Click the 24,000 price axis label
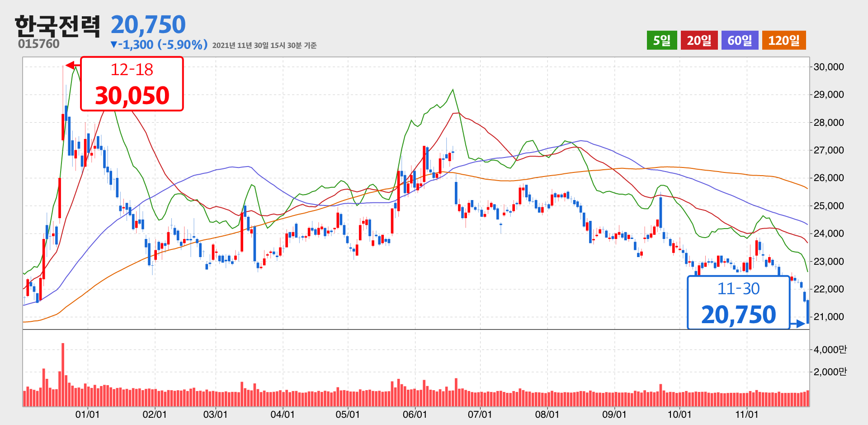The height and width of the screenshot is (425, 868). tap(829, 234)
